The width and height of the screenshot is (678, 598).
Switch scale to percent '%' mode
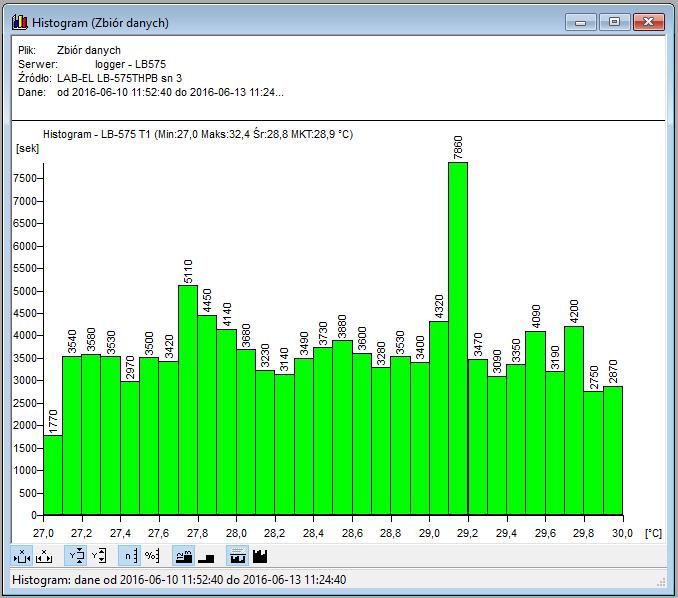(x=152, y=556)
